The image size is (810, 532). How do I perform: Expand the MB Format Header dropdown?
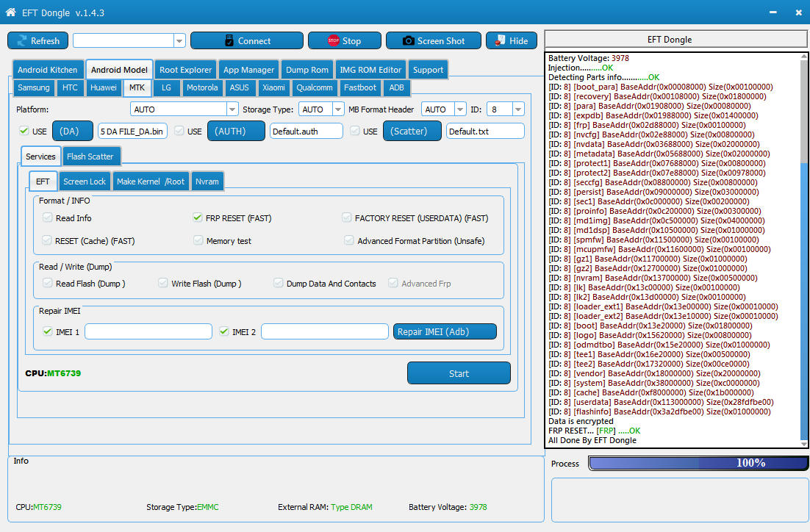point(459,109)
